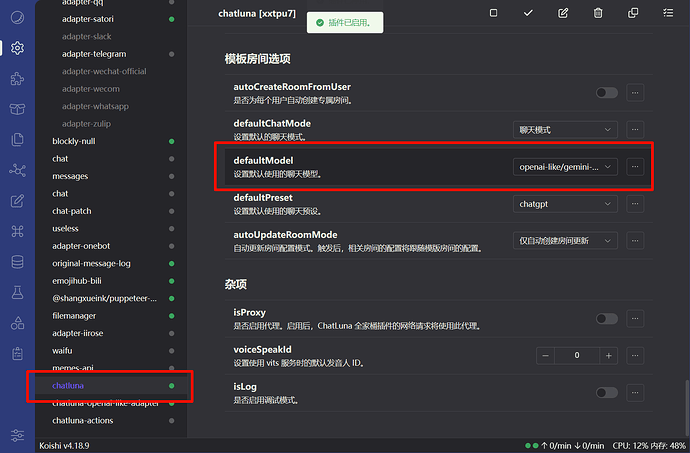The height and width of the screenshot is (453, 690).
Task: Click the checkmark save config icon
Action: coord(528,13)
